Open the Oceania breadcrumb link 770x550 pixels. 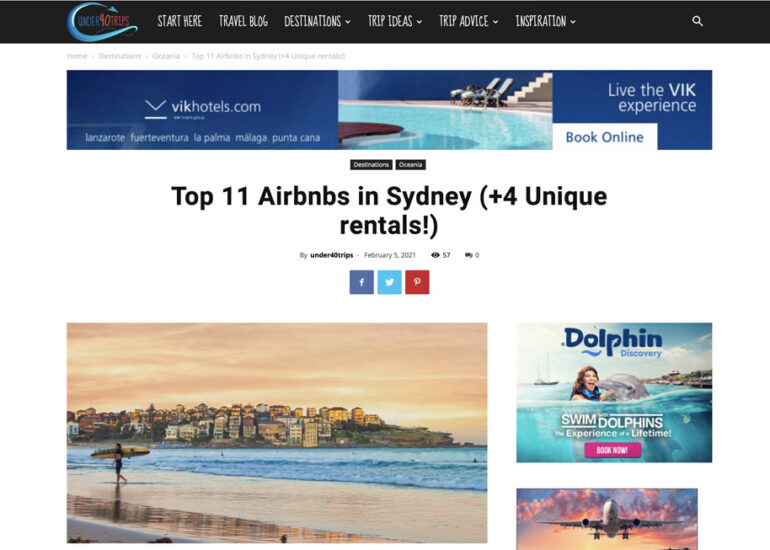(166, 56)
